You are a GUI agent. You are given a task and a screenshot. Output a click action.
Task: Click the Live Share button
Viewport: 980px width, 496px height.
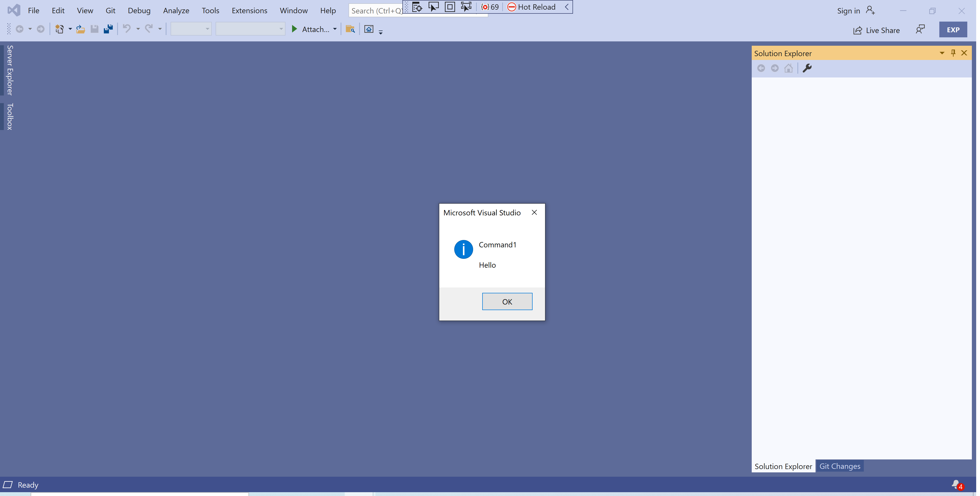pos(876,30)
